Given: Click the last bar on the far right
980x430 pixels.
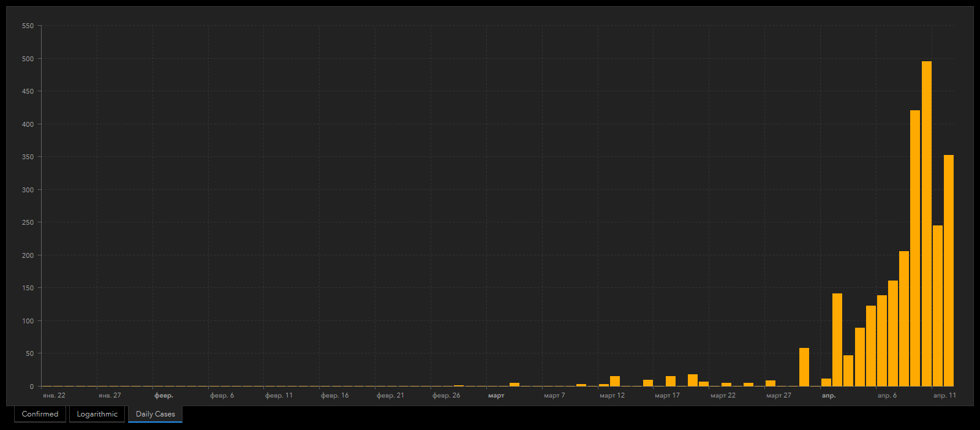Looking at the screenshot, I should coord(948,270).
